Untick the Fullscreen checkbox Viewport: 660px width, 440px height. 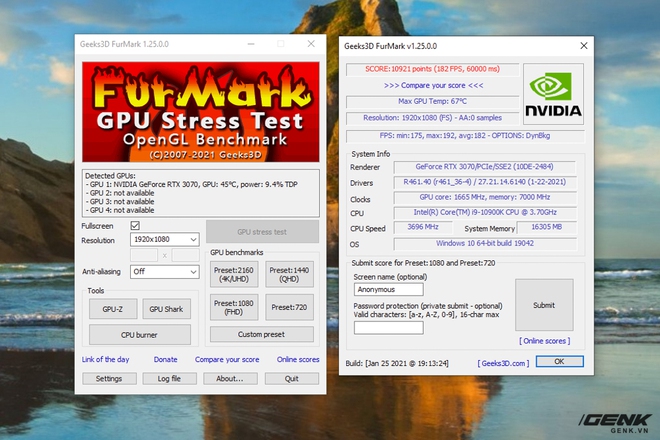[135, 226]
